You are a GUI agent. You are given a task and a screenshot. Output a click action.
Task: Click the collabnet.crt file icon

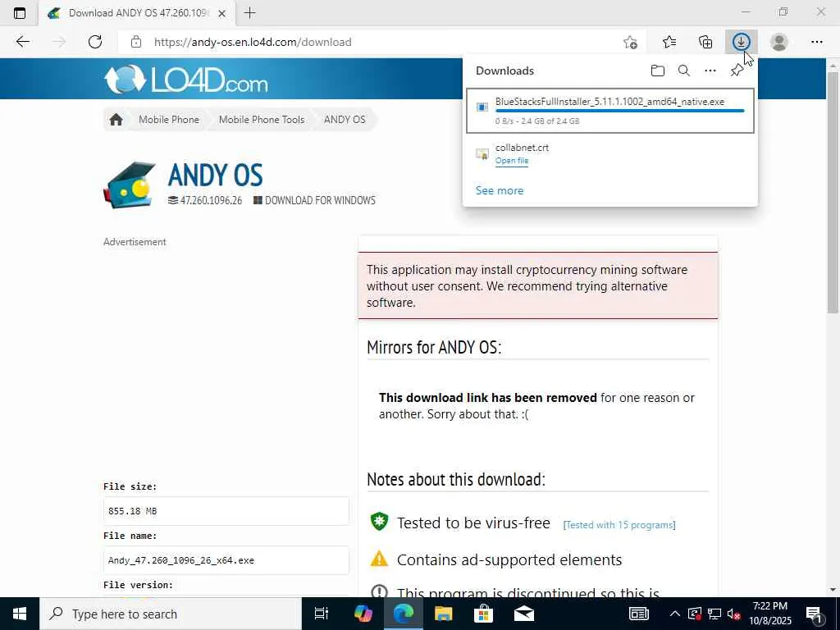482,154
